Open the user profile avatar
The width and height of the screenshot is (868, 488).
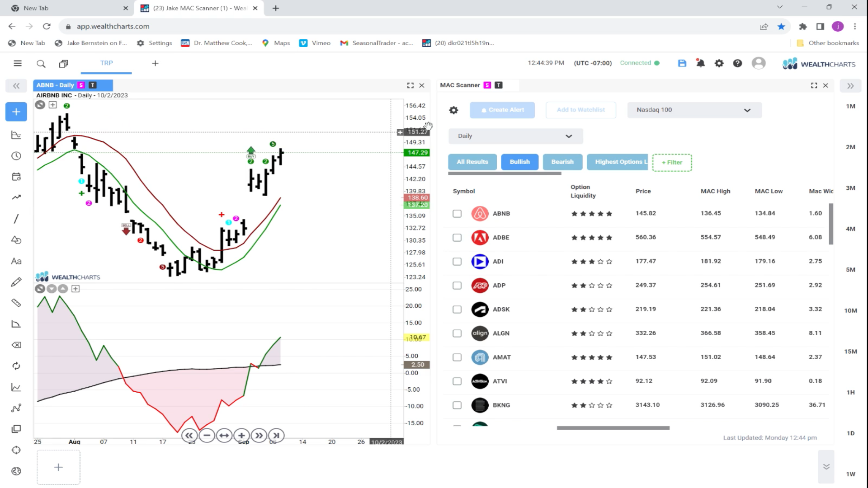[x=759, y=63]
